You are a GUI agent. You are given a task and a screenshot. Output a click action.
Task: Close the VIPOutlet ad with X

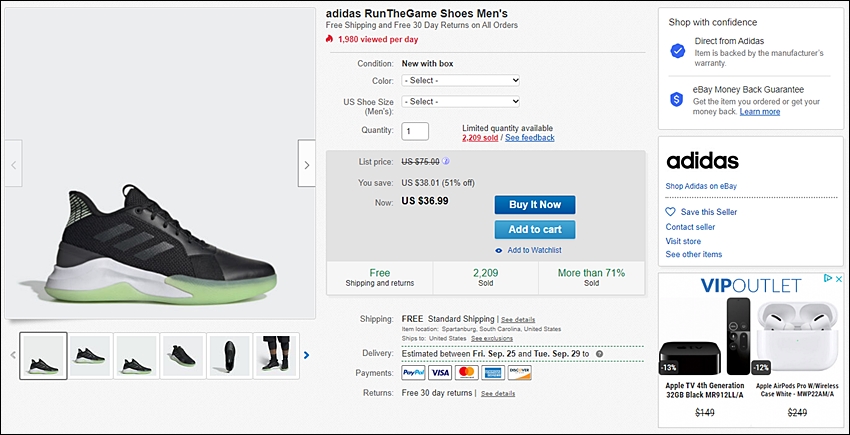click(x=838, y=278)
